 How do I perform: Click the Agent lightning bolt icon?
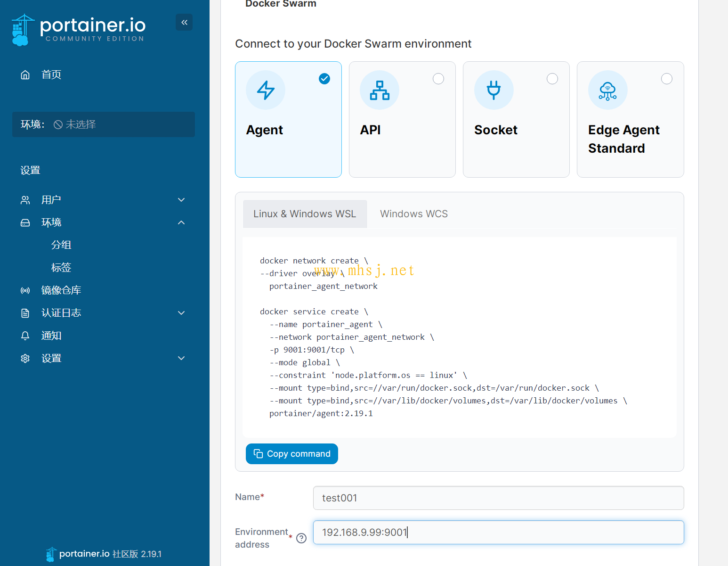[266, 90]
